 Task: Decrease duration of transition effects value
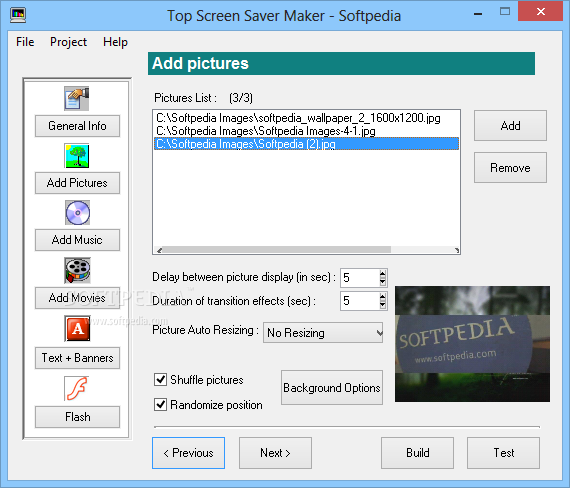(382, 305)
